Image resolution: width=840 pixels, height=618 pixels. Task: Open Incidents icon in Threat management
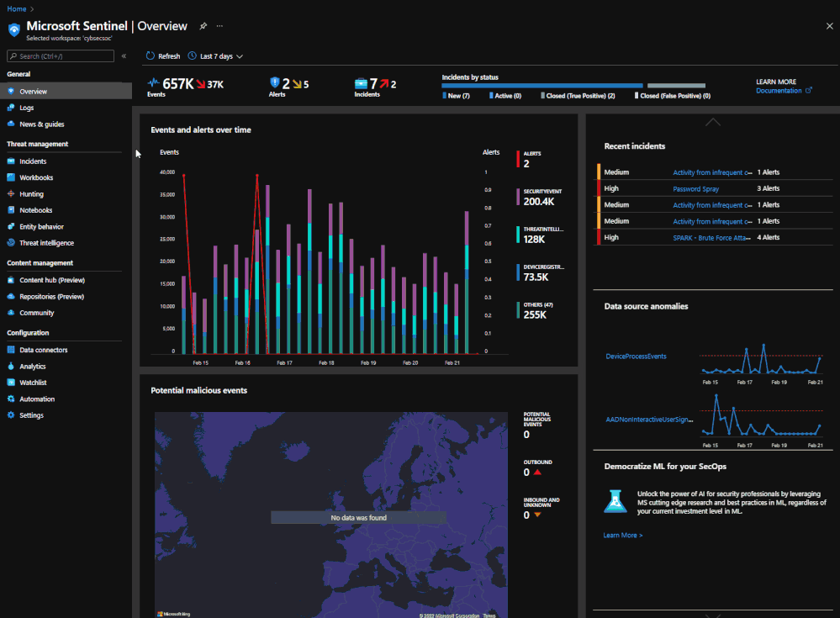click(11, 161)
